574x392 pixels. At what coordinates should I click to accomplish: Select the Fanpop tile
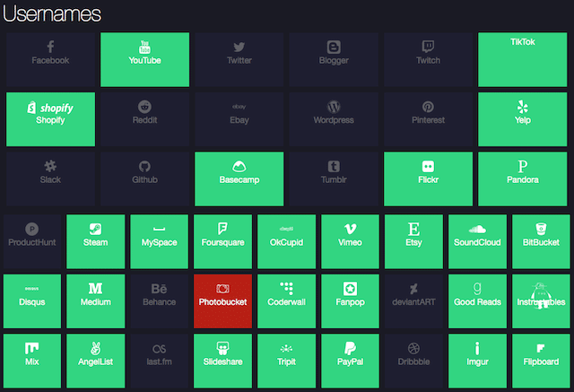coord(350,301)
